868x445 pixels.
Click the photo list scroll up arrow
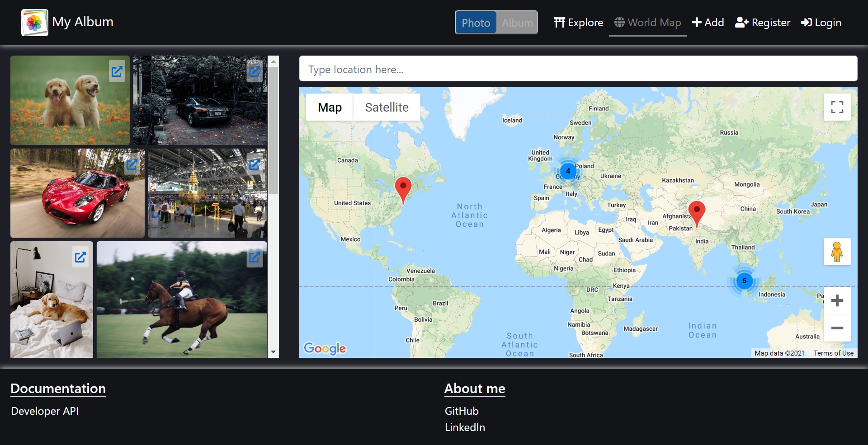(x=273, y=61)
